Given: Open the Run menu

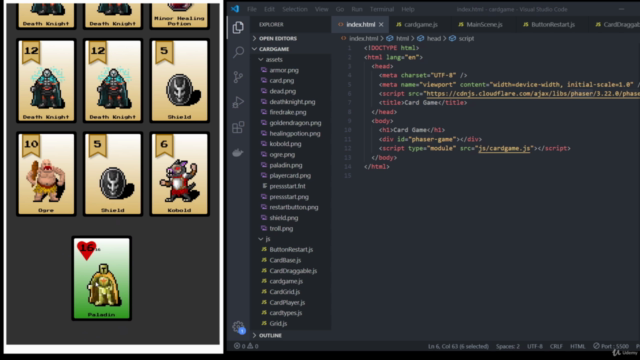Looking at the screenshot, I should coord(357,9).
